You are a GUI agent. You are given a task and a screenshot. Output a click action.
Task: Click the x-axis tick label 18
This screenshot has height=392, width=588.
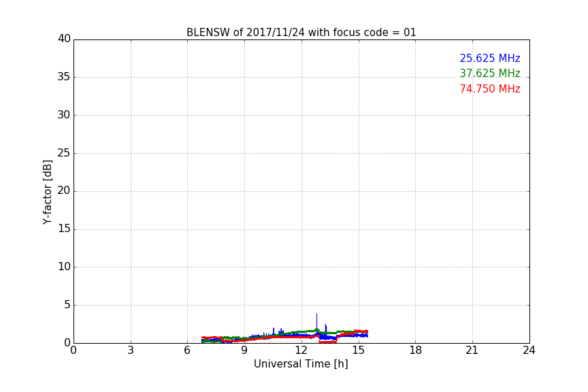pos(416,350)
